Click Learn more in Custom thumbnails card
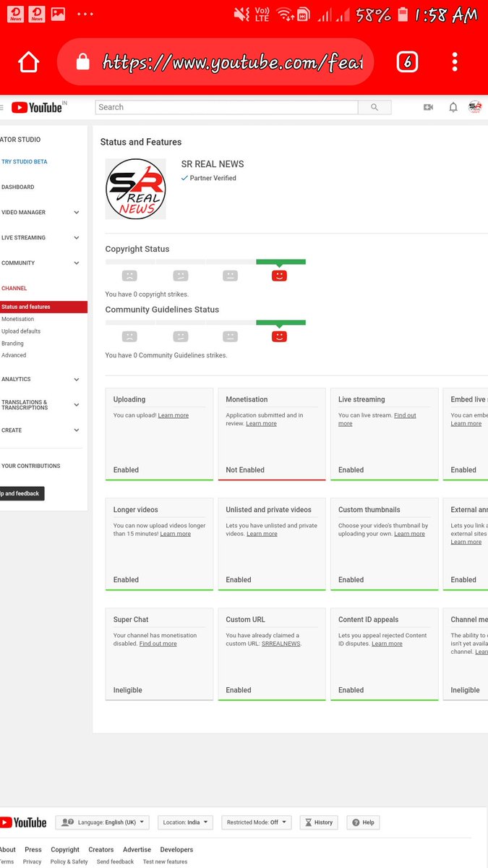Image resolution: width=488 pixels, height=868 pixels. 409,534
